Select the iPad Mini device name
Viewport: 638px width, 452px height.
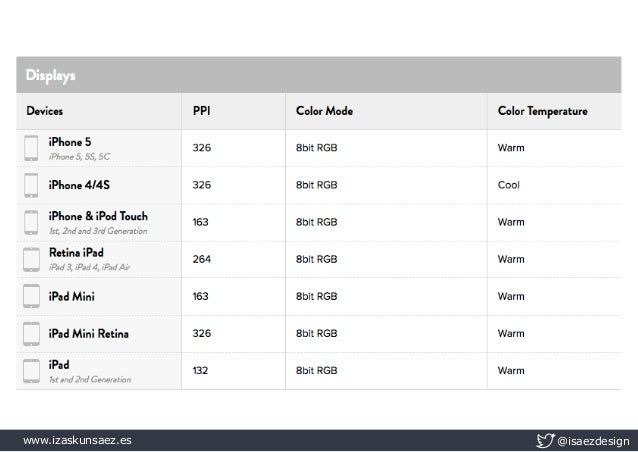[x=72, y=296]
